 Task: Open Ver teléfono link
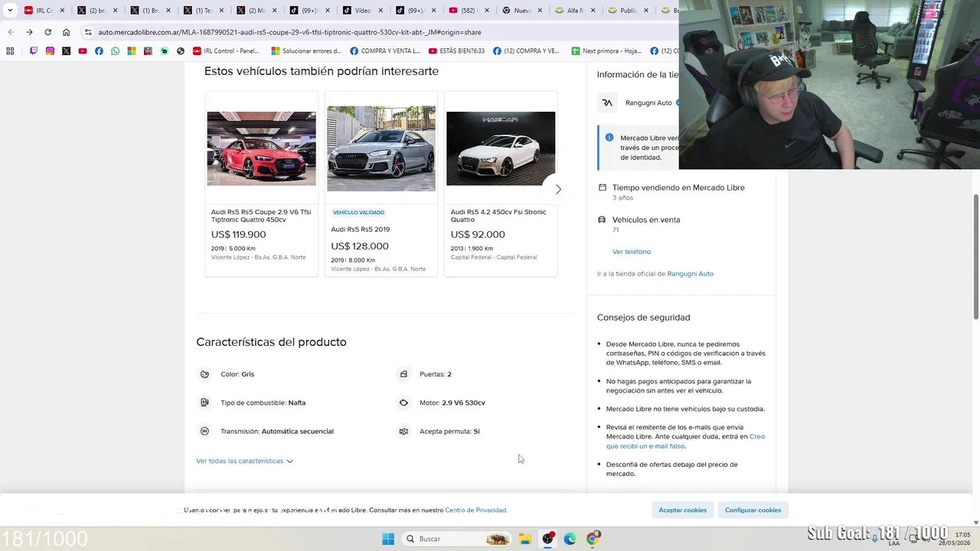click(632, 252)
